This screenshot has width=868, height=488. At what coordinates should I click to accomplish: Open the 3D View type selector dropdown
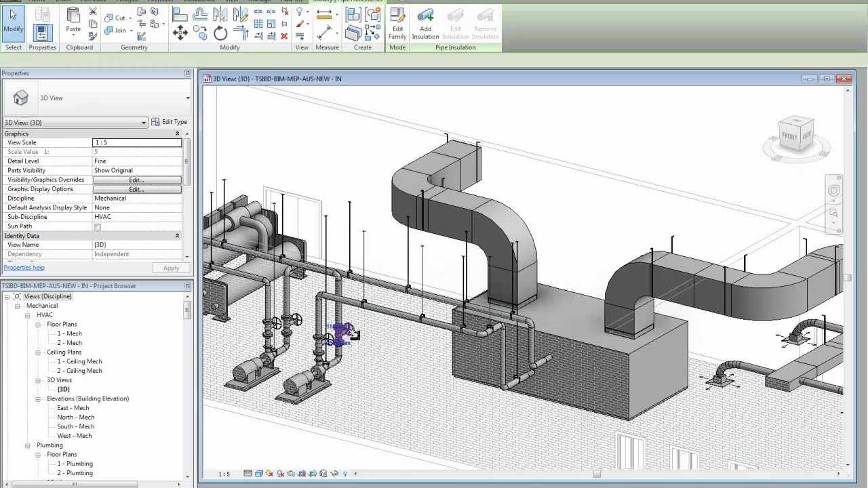point(188,98)
